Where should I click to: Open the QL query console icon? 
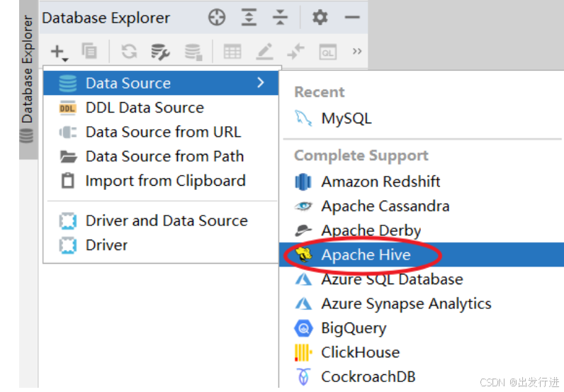(x=327, y=52)
